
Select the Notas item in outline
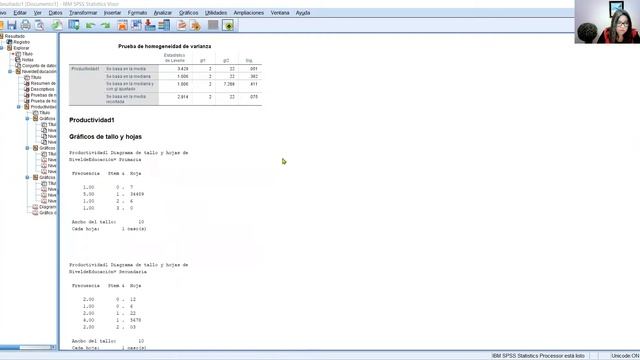pyautogui.click(x=28, y=60)
